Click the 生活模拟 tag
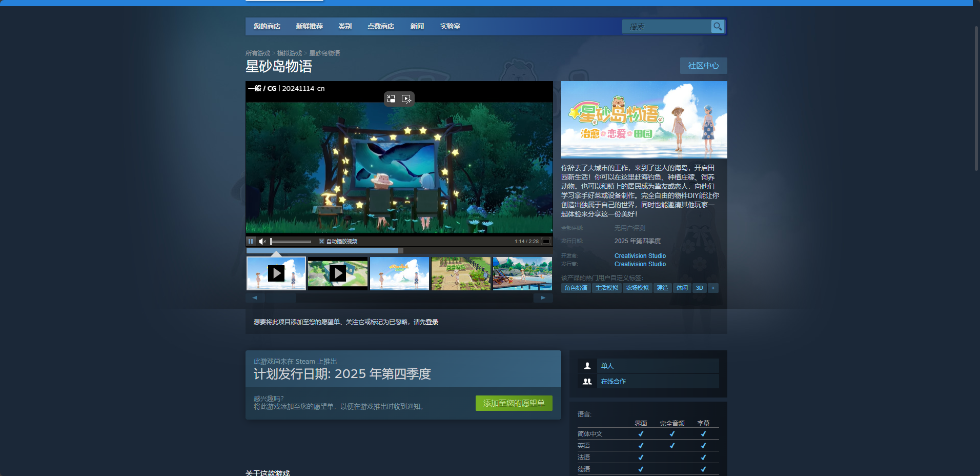Image resolution: width=980 pixels, height=476 pixels. [x=607, y=288]
